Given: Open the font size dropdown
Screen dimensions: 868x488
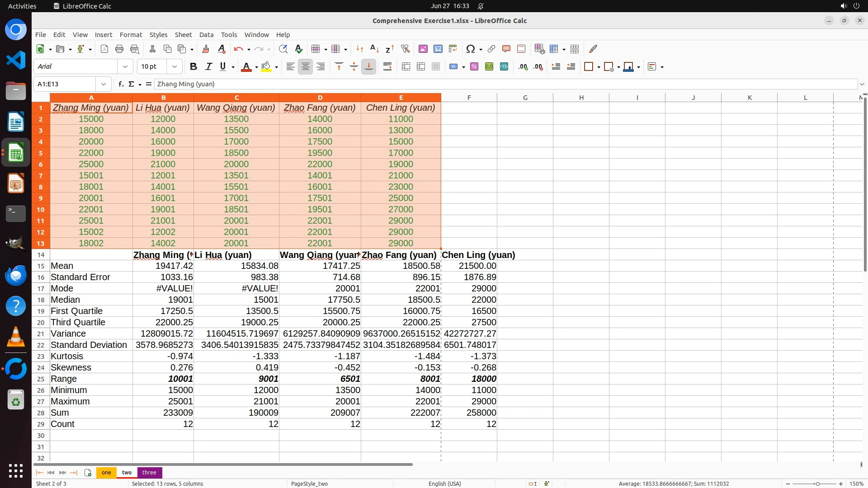Looking at the screenshot, I should (x=174, y=67).
